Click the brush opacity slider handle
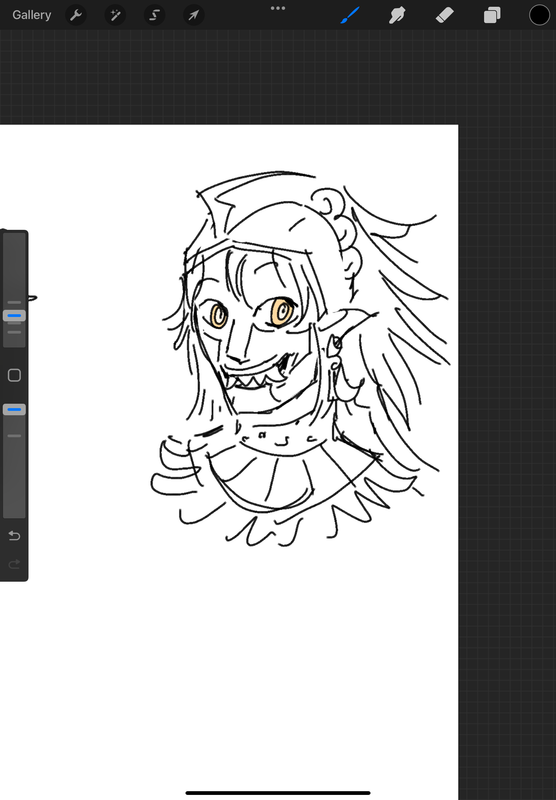 coord(14,410)
